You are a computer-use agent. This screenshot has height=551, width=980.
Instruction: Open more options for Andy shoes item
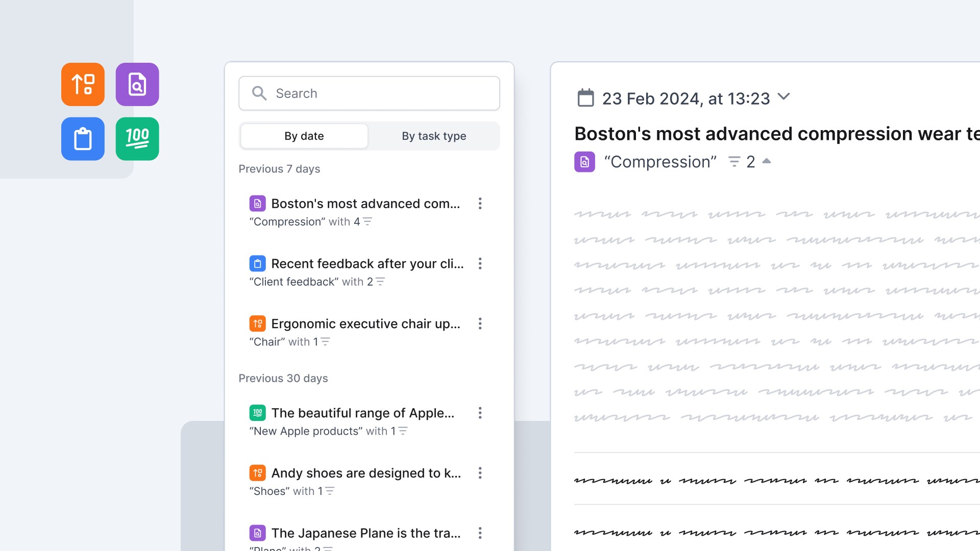tap(480, 473)
